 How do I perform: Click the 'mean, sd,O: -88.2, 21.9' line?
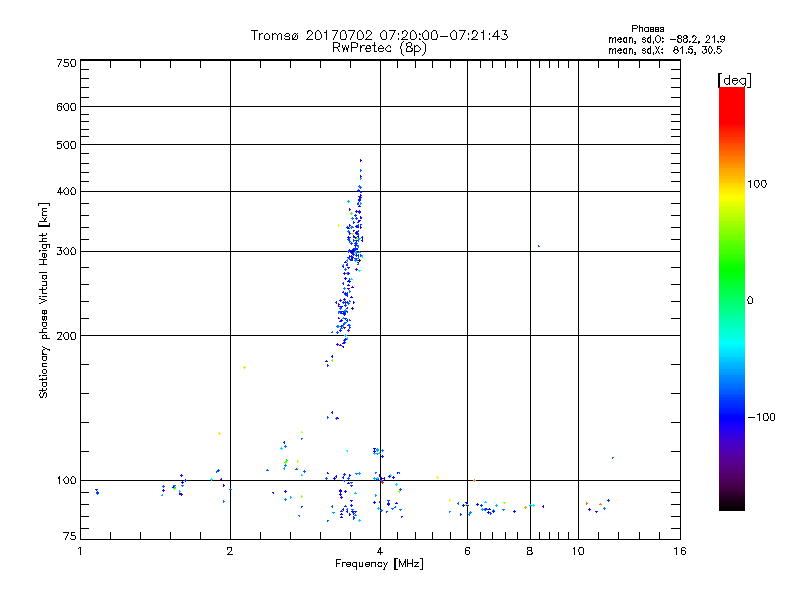point(666,39)
